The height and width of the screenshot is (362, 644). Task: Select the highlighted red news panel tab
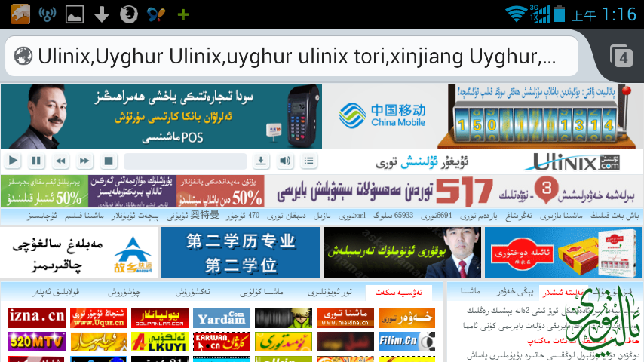click(563, 293)
